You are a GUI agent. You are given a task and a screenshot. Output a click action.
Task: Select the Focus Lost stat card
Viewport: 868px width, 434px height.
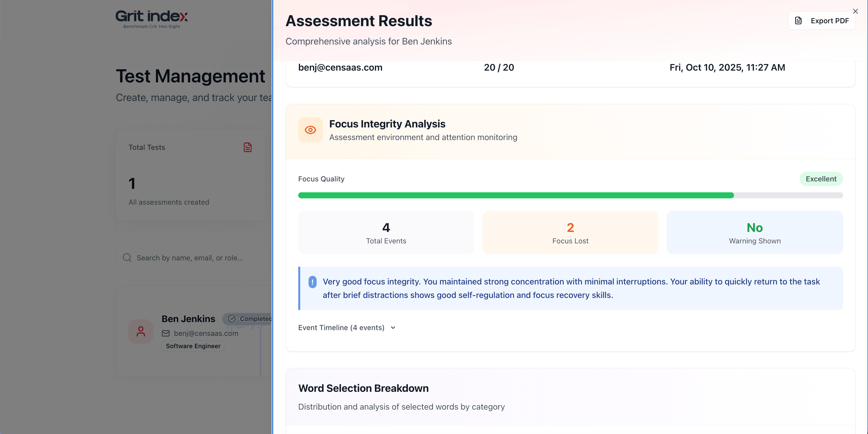pyautogui.click(x=570, y=232)
